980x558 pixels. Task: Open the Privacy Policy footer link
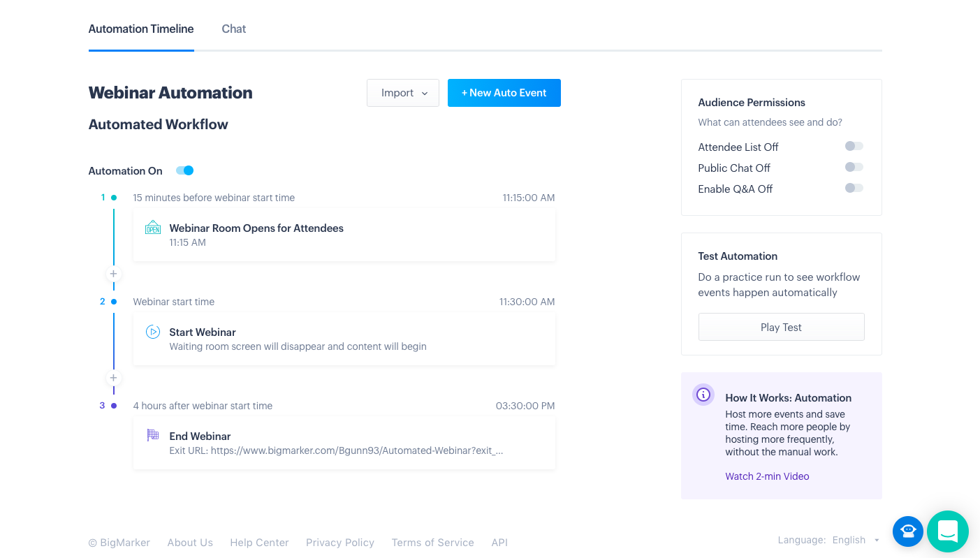340,543
